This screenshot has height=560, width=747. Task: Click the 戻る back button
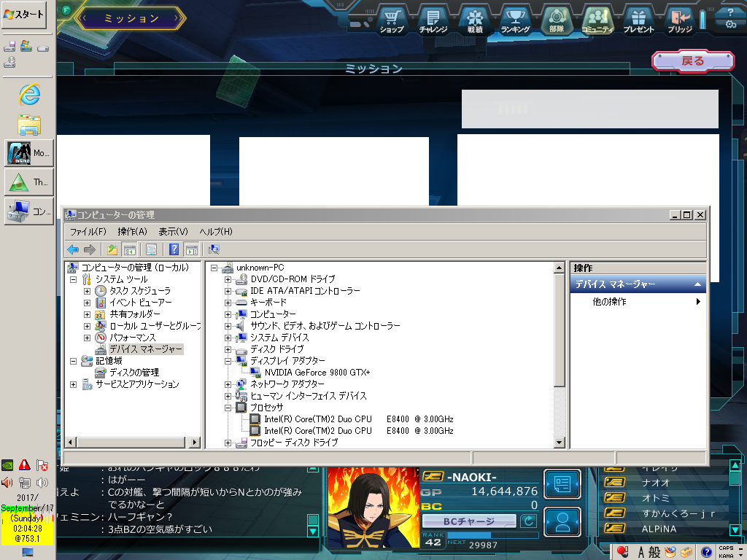pos(692,61)
